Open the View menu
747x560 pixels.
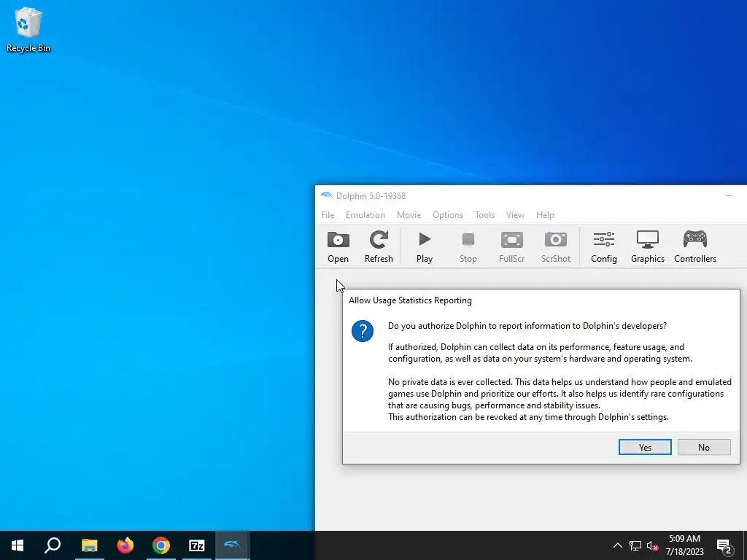tap(515, 215)
